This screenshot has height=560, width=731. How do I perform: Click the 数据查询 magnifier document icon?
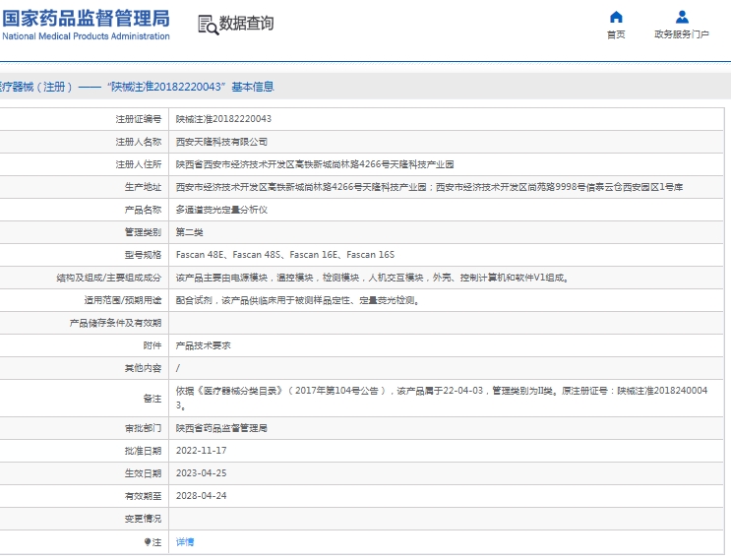(x=208, y=25)
